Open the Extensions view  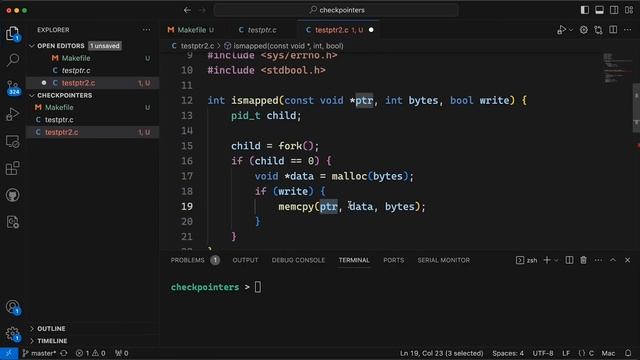click(13, 168)
